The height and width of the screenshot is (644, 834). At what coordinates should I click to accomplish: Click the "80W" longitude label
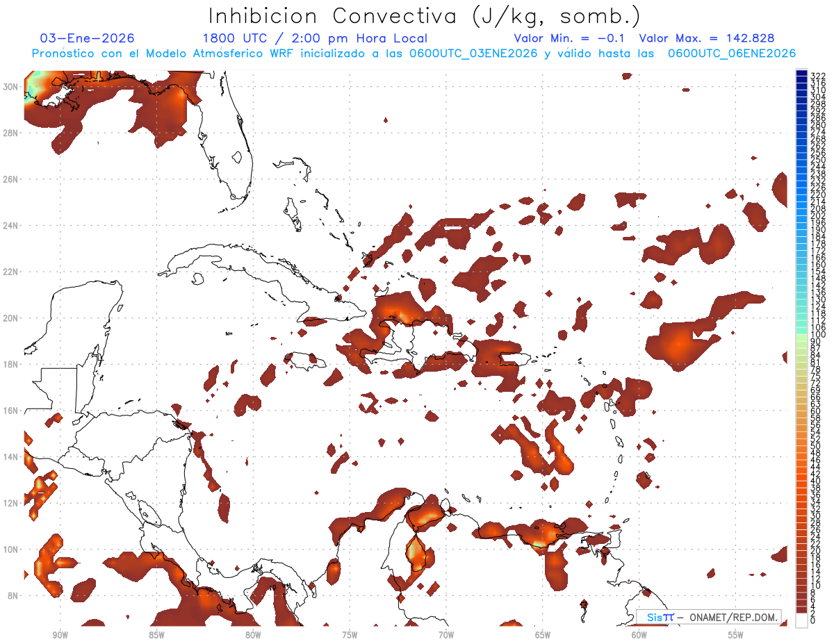pos(253,635)
